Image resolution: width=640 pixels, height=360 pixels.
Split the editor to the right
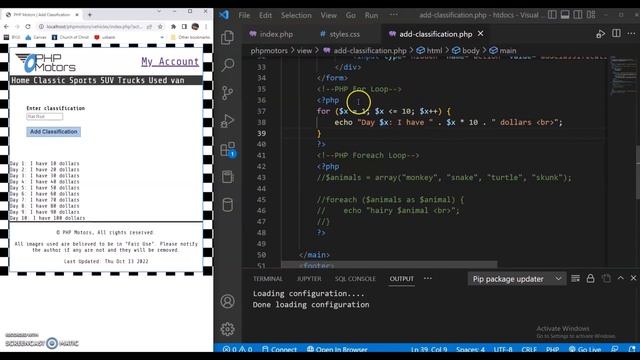tap(616, 33)
